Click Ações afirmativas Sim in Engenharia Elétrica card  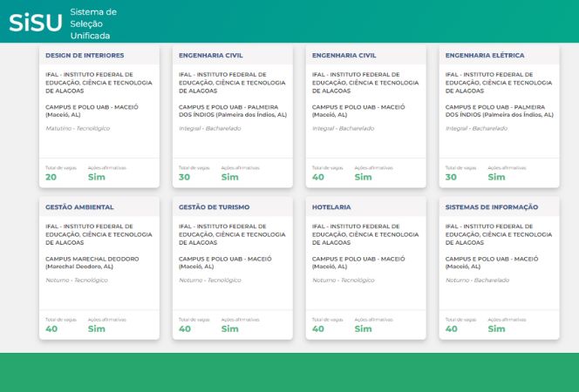tap(496, 177)
